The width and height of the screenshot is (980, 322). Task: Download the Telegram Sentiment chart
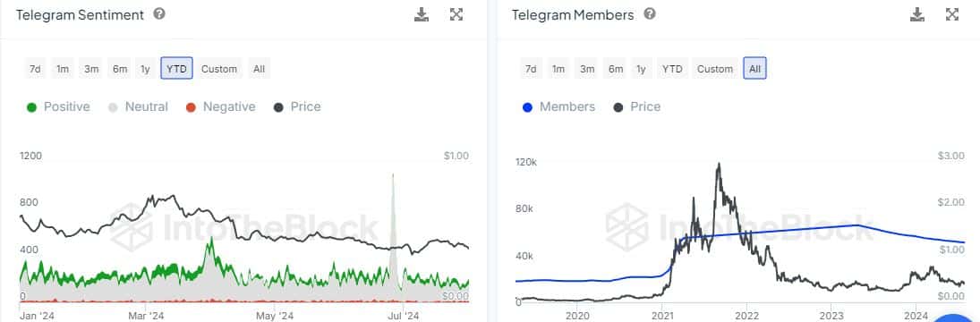click(x=422, y=14)
